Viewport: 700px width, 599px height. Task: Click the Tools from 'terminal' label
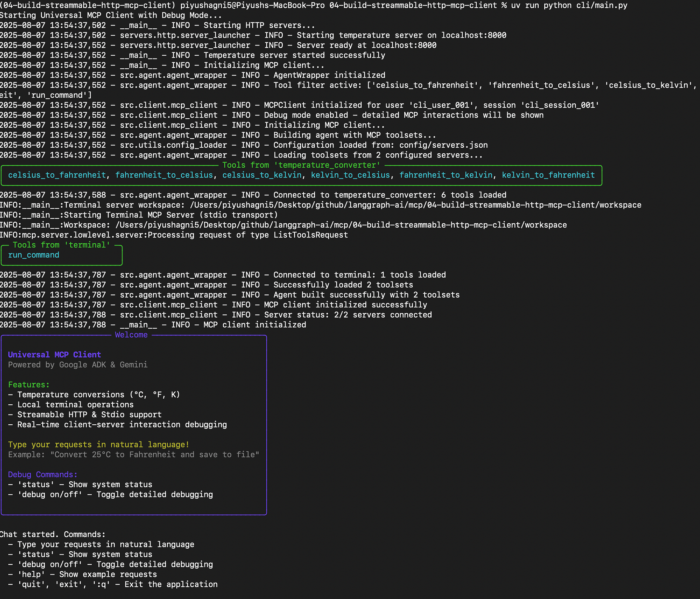point(61,245)
